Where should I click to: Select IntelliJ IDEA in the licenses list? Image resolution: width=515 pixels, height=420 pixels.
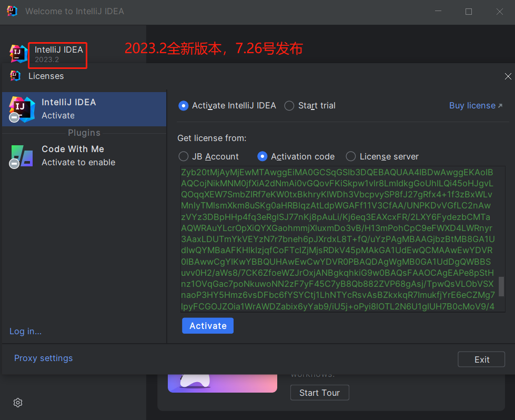(x=84, y=109)
